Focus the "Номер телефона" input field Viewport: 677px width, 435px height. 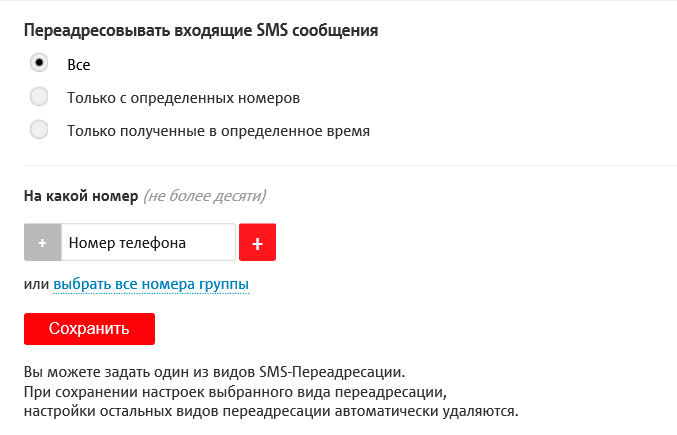148,242
